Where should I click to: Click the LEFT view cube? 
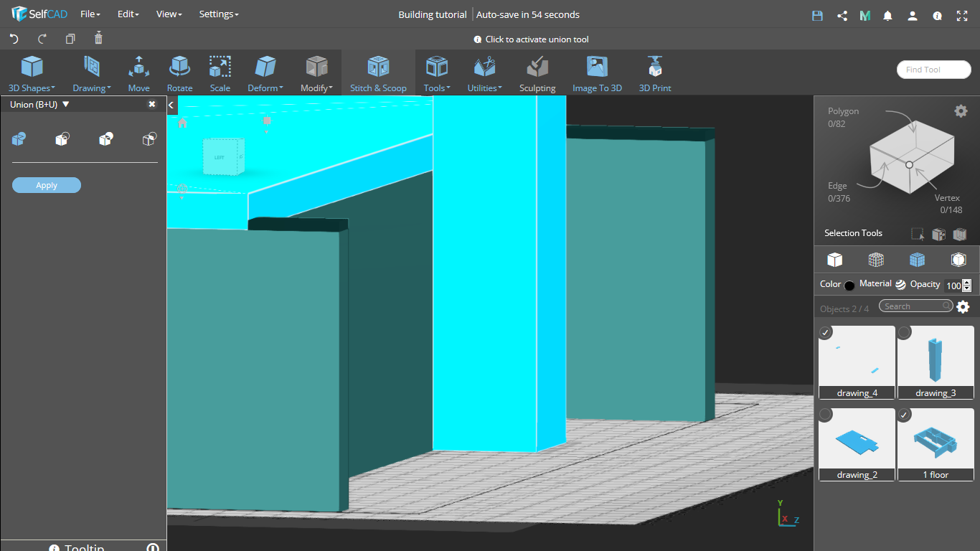223,157
